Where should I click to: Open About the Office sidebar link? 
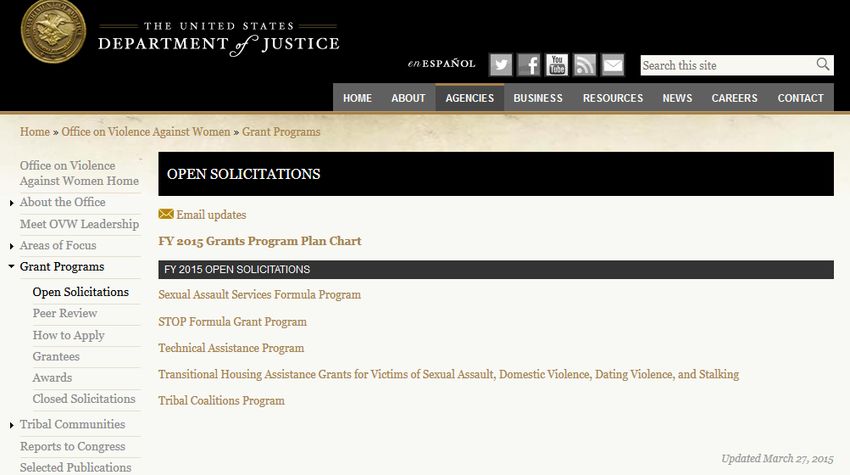[x=62, y=202]
